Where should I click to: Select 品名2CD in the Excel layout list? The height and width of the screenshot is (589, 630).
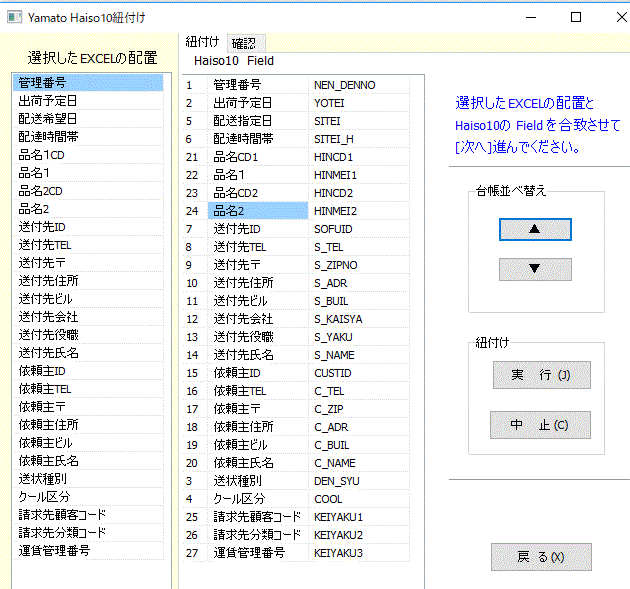coord(88,191)
